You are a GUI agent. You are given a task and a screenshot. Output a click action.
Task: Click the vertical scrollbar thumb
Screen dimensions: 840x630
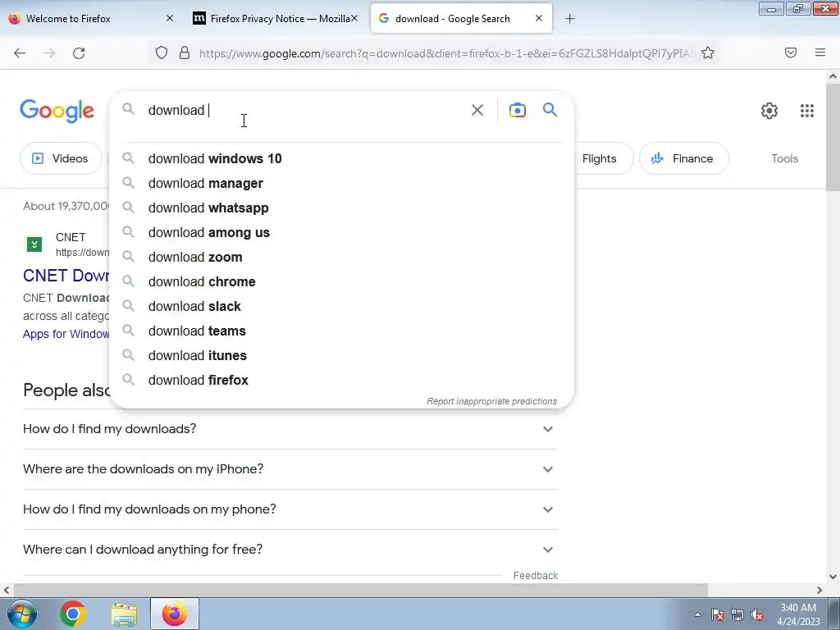coord(833,138)
